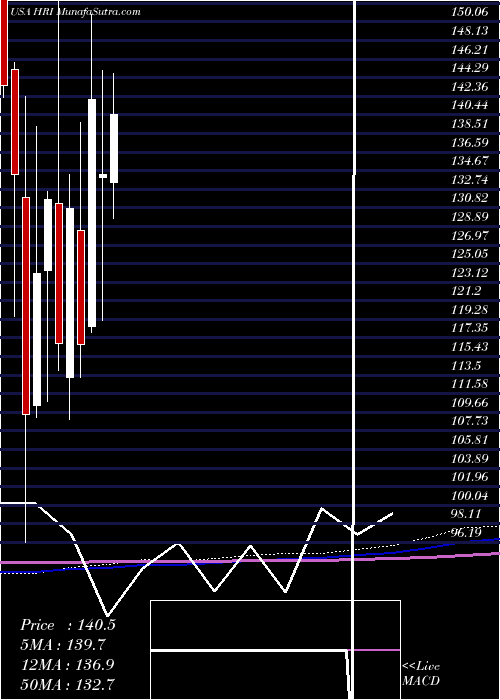The width and height of the screenshot is (500, 700).
Task: Click the 136.59 price axis label
Action: tap(469, 142)
